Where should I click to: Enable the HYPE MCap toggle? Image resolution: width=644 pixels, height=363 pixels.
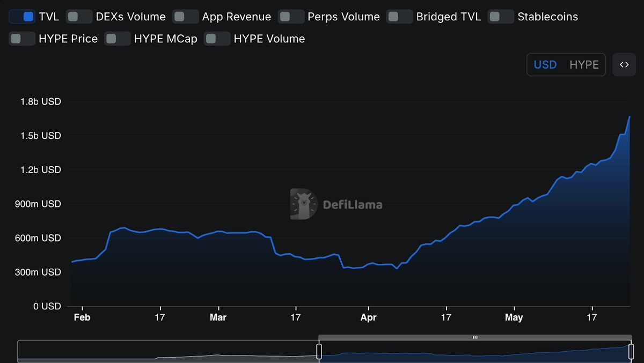click(x=117, y=39)
